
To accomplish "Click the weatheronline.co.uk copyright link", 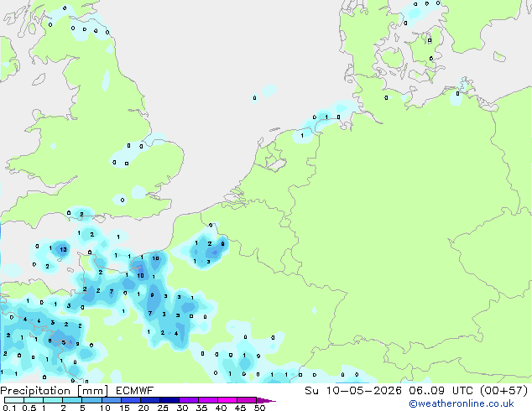I will click(461, 403).
